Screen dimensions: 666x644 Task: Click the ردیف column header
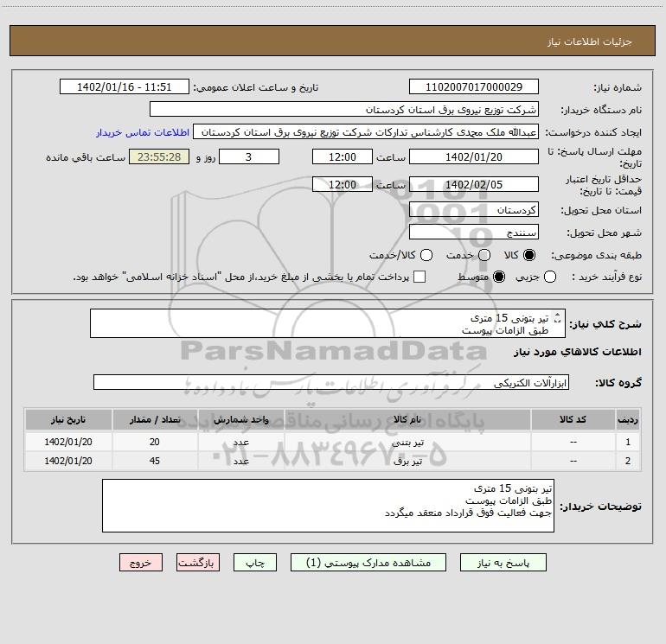coord(628,419)
